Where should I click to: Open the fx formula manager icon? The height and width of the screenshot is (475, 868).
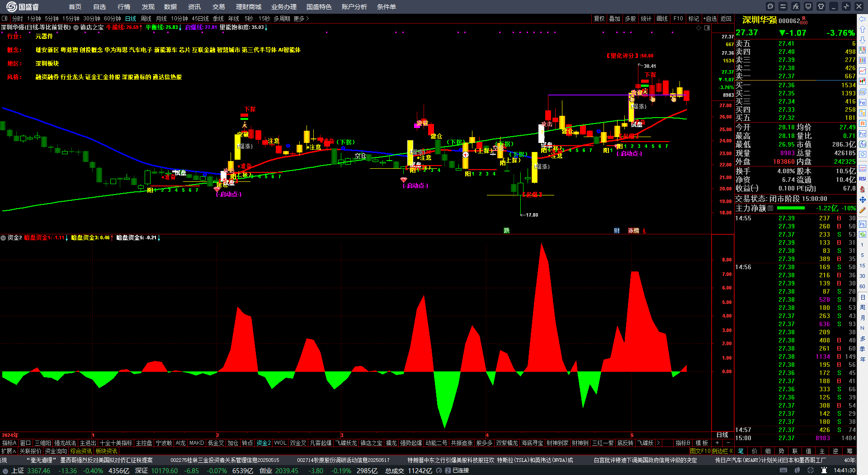[796, 6]
